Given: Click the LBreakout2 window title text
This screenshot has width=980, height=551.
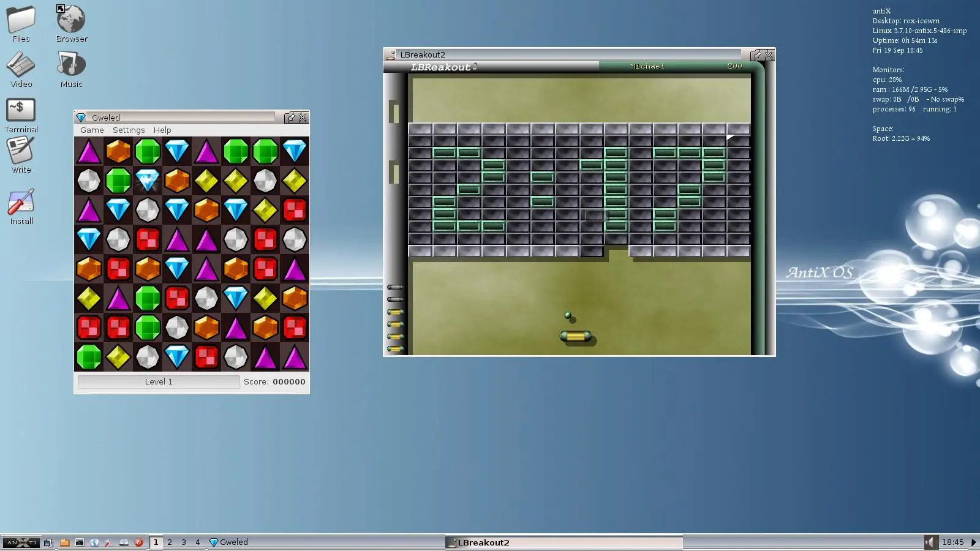Looking at the screenshot, I should click(x=423, y=54).
